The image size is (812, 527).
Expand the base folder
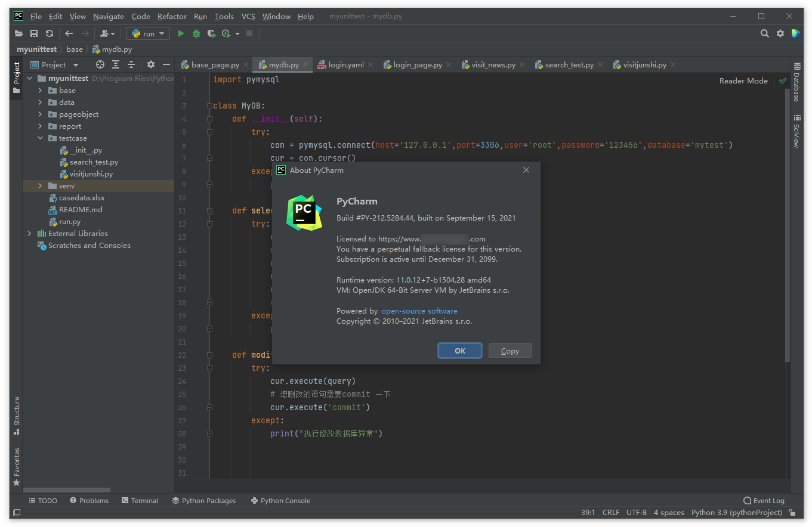click(x=40, y=91)
